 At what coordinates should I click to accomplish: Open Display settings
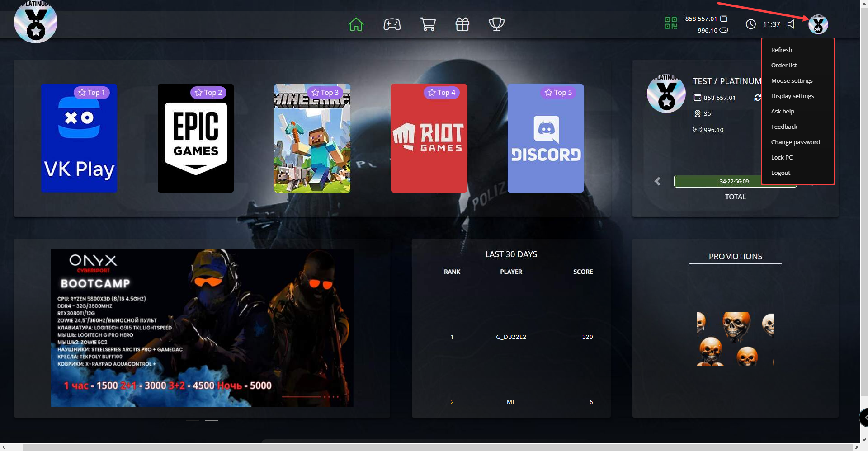pos(793,96)
